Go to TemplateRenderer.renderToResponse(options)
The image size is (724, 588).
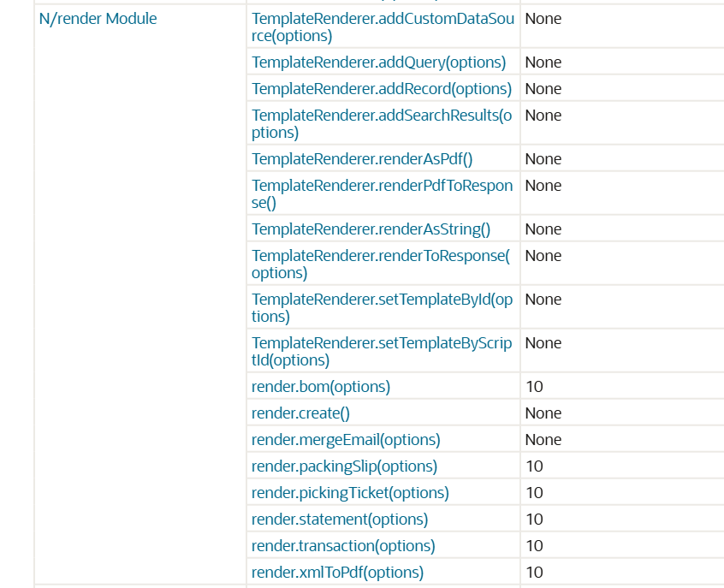pyautogui.click(x=380, y=264)
